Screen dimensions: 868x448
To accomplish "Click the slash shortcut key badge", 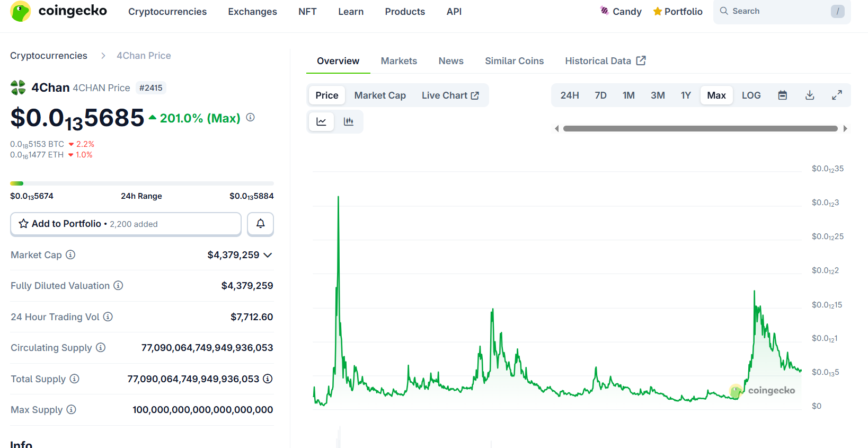I will (x=838, y=11).
